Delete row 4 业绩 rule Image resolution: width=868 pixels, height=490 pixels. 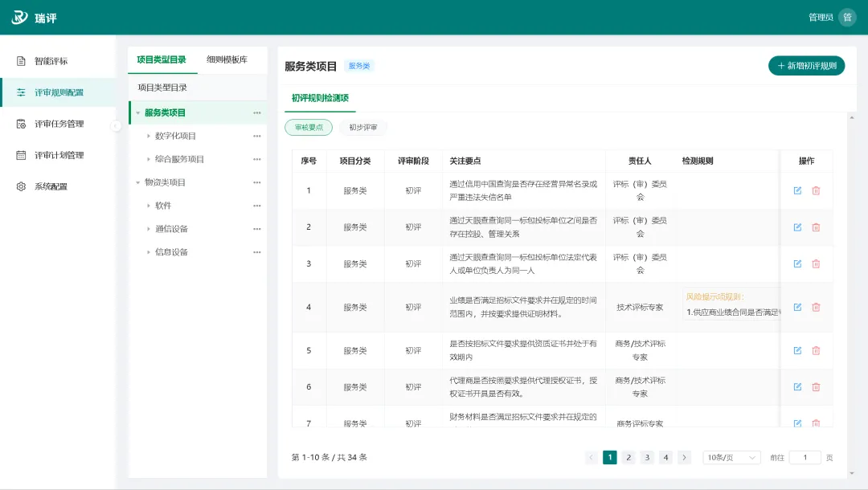click(816, 307)
